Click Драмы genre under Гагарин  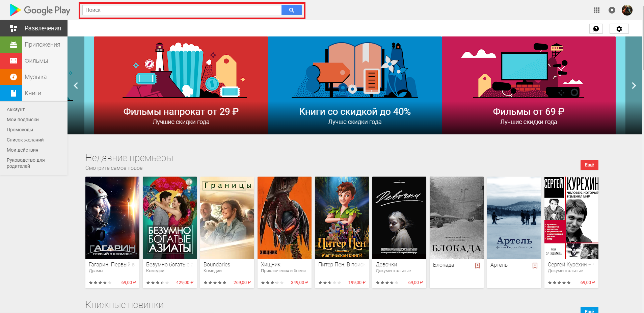[96, 271]
